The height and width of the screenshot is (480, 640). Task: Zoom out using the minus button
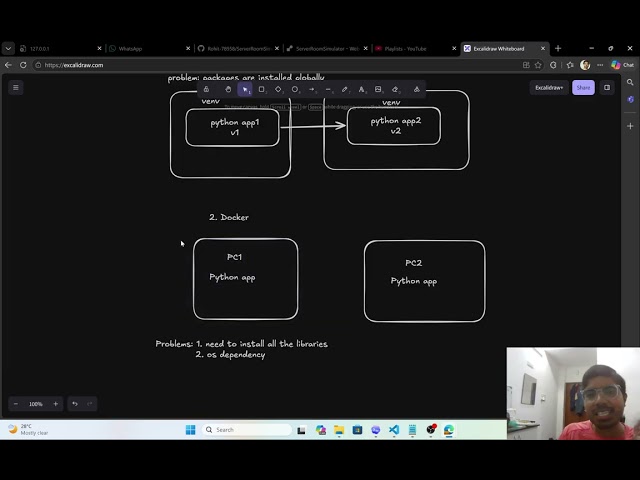(x=16, y=404)
